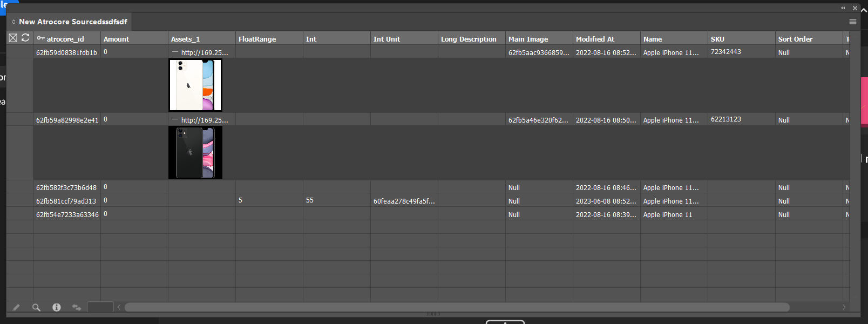Collapse the second row's Assets_1 image
868x324 pixels.
[x=175, y=120]
